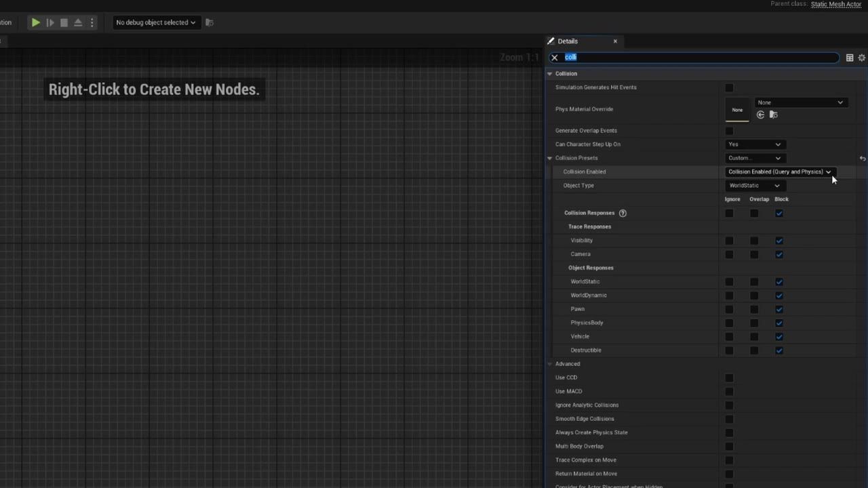Enable Simulation Generates Hit Events
The image size is (868, 488).
[729, 87]
